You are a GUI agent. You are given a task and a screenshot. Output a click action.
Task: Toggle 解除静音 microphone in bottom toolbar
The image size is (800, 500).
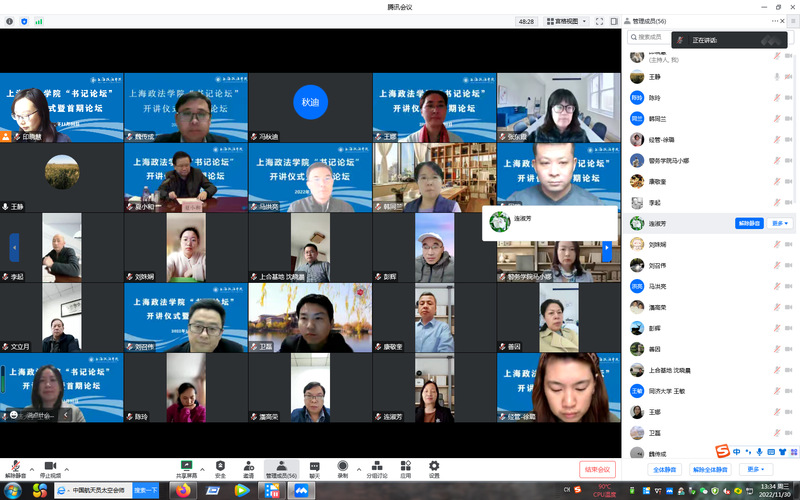(15, 467)
